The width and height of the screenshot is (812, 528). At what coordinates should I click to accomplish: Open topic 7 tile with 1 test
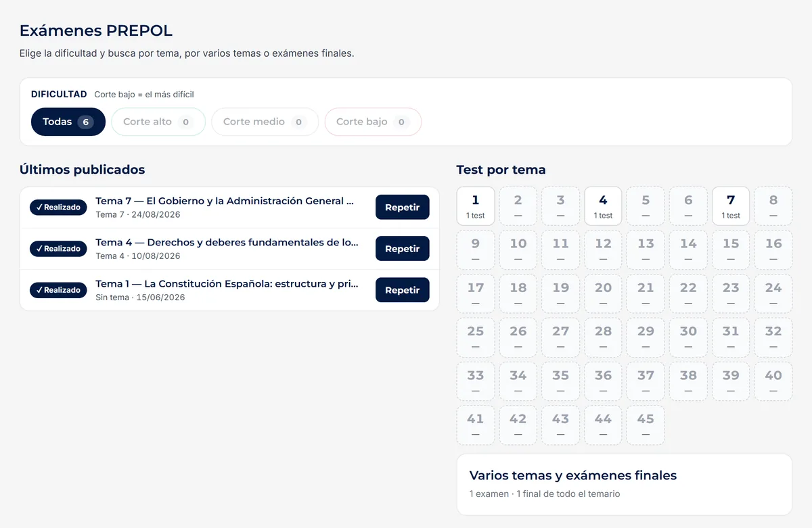point(731,206)
